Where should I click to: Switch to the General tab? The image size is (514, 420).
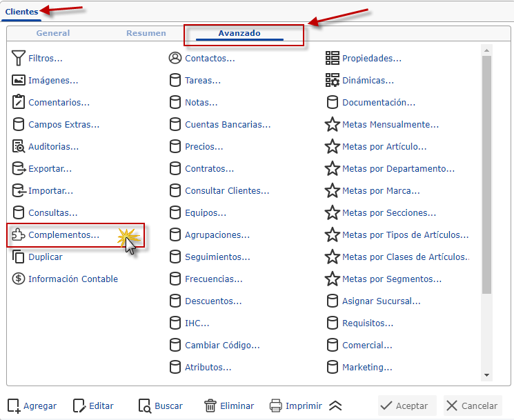point(53,33)
